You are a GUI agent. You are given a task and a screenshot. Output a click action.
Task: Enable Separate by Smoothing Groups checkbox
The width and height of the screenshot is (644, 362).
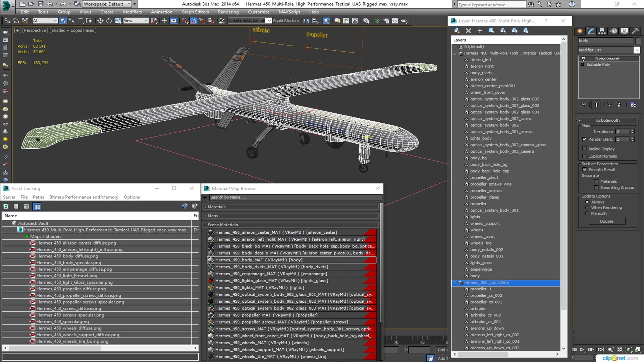596,188
